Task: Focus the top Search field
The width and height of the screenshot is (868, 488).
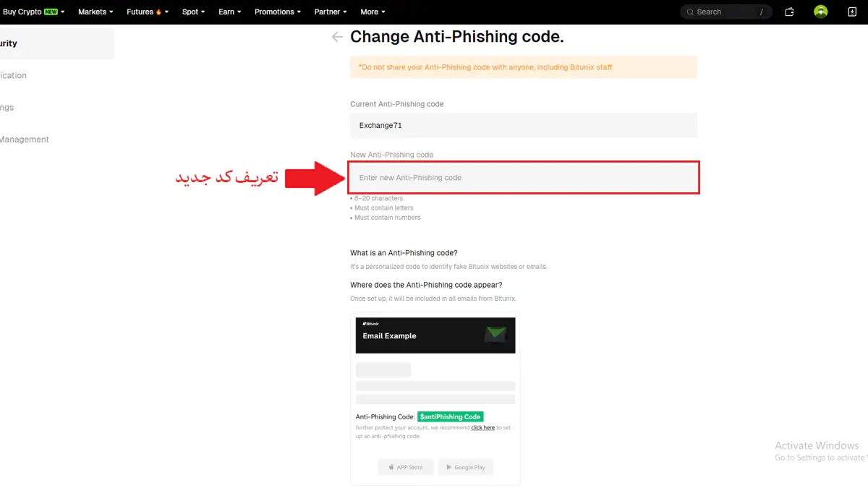Action: point(726,12)
